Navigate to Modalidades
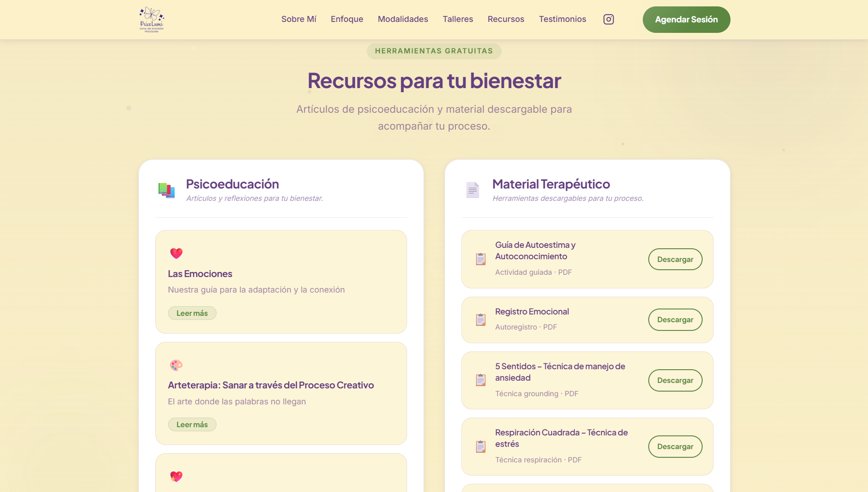Image resolution: width=868 pixels, height=492 pixels. [403, 19]
